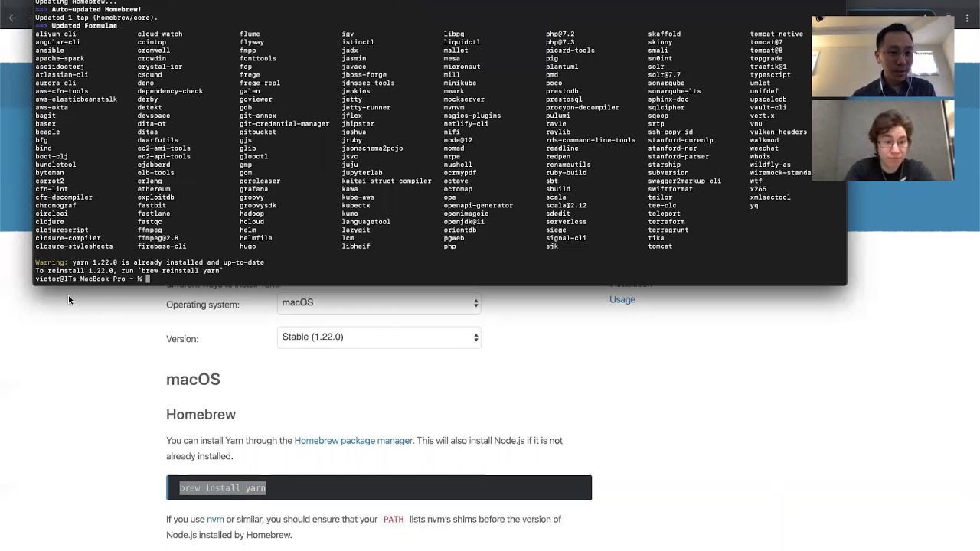This screenshot has height=551, width=980.
Task: Click 'deno' in the formulae list
Action: click(145, 83)
